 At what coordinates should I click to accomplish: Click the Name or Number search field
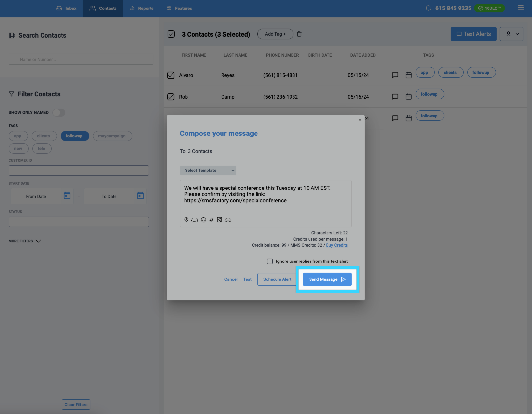click(x=81, y=59)
